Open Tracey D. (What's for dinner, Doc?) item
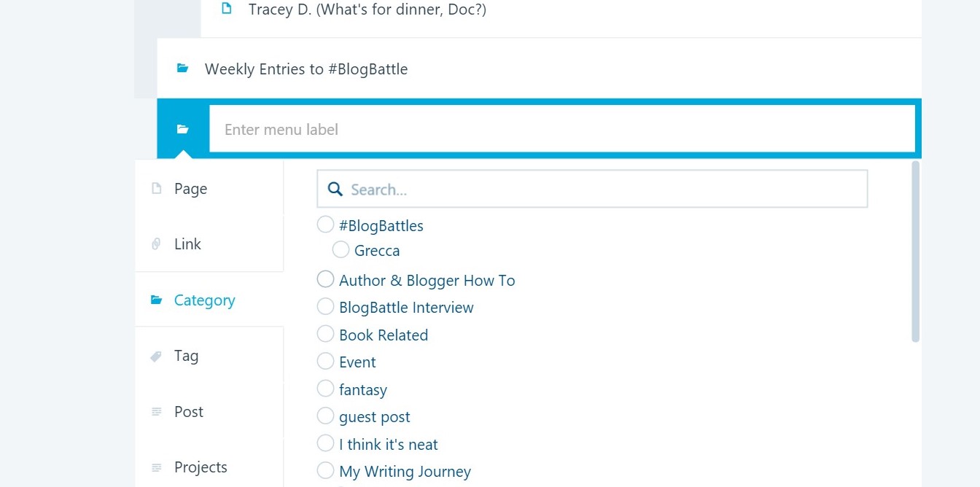 [367, 9]
